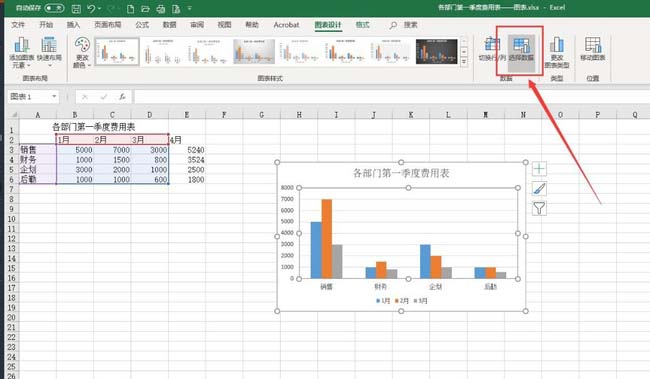
Task: Click the row 10 header
Action: click(x=12, y=219)
